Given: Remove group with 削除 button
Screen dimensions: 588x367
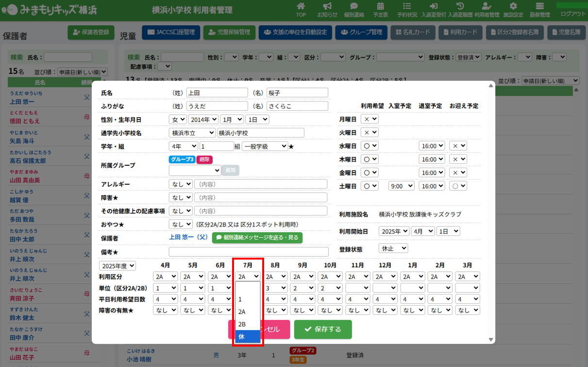Looking at the screenshot, I should point(204,159).
